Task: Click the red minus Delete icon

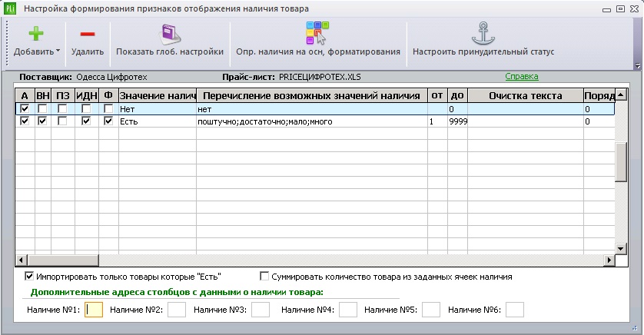Action: 88,34
